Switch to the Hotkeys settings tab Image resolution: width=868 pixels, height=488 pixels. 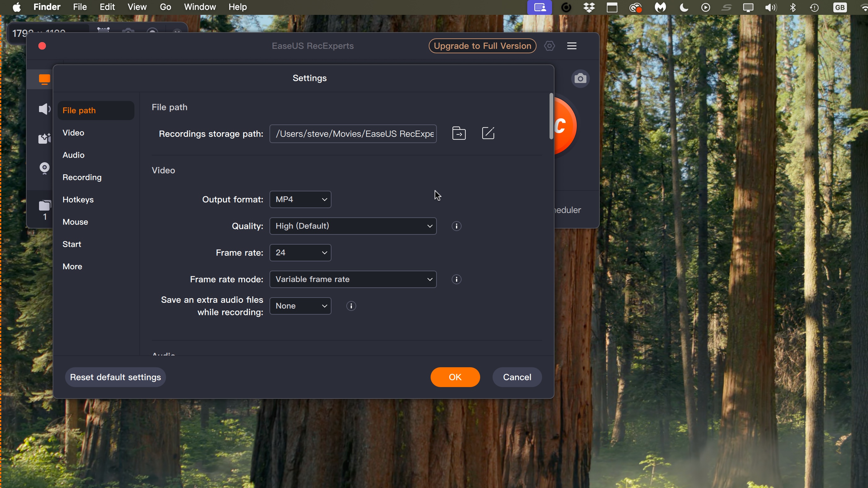click(x=78, y=200)
